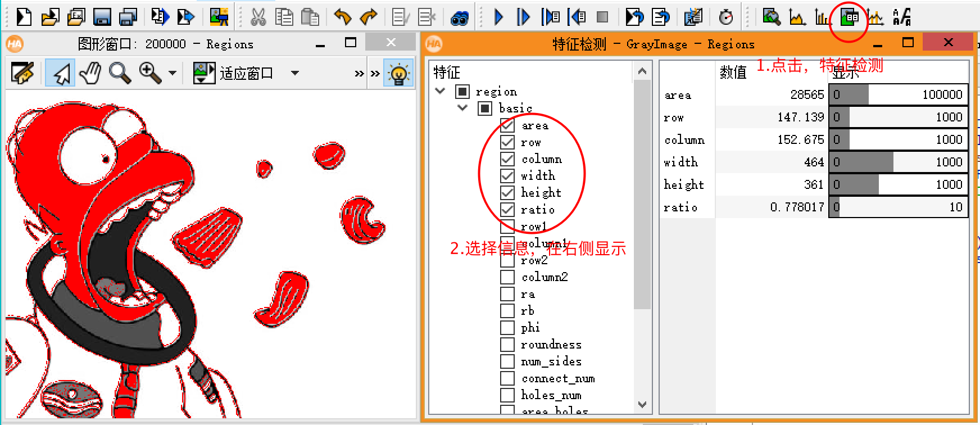Image resolution: width=980 pixels, height=425 pixels.
Task: Expand second toolbar overflow chevron beside bulb
Action: tap(375, 74)
